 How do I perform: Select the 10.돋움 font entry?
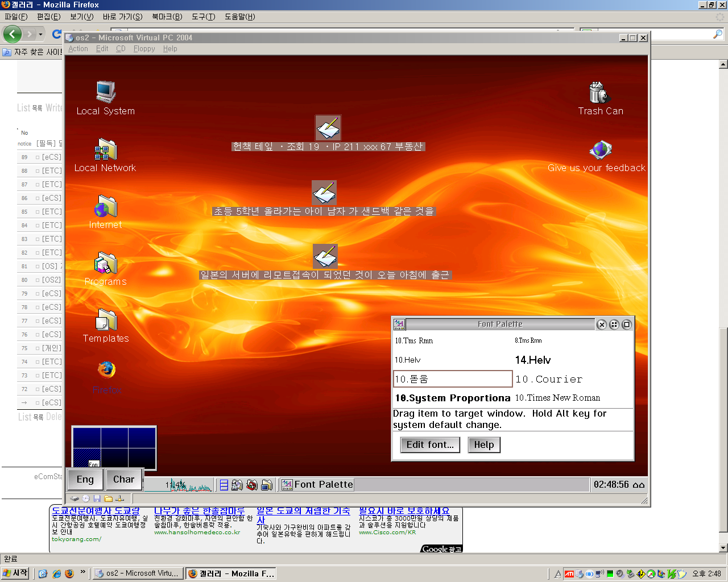(453, 379)
